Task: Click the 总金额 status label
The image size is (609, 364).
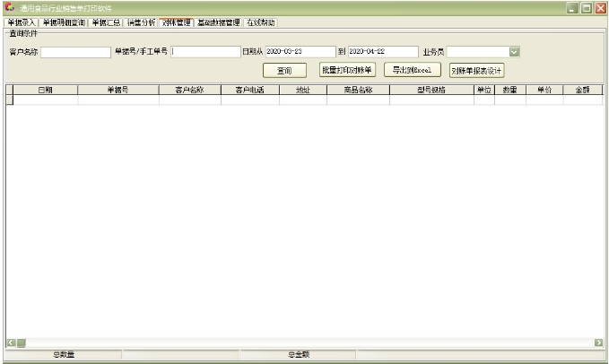Action: [x=299, y=354]
